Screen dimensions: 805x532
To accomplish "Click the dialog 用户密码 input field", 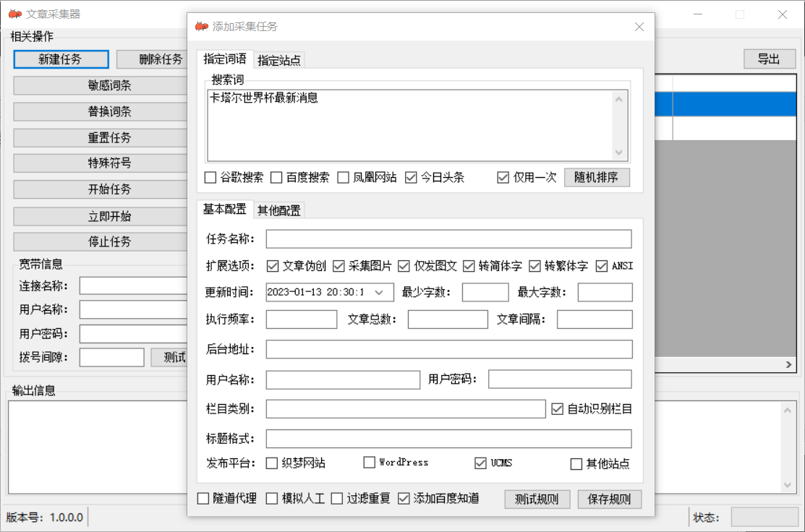I will [560, 379].
